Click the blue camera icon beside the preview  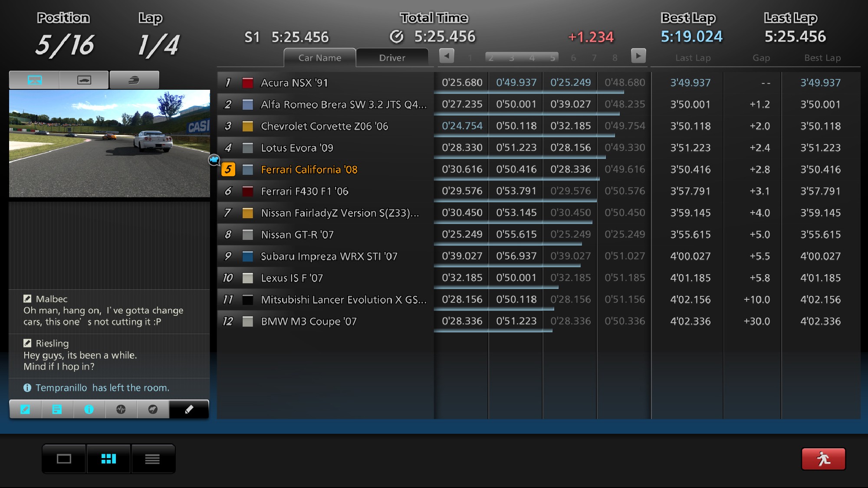click(214, 160)
